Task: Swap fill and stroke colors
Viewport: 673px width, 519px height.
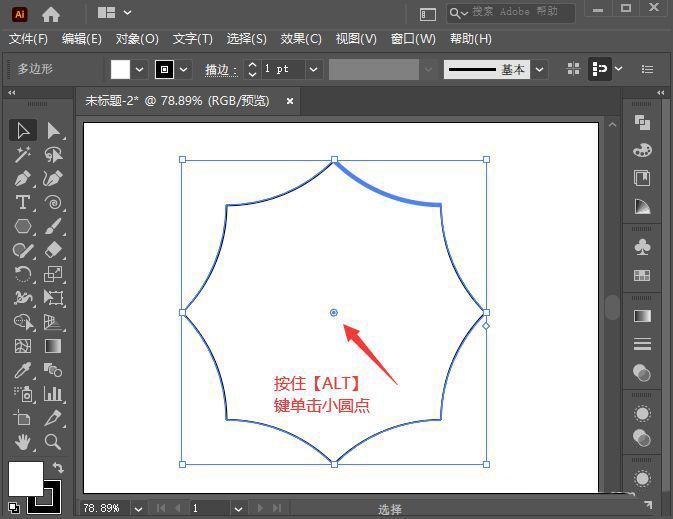Action: coord(58,467)
